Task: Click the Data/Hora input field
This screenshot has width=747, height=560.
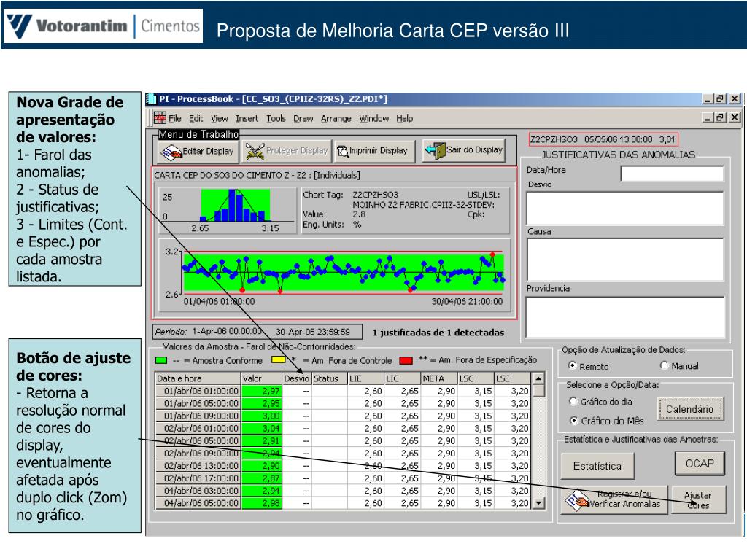Action: pyautogui.click(x=672, y=174)
